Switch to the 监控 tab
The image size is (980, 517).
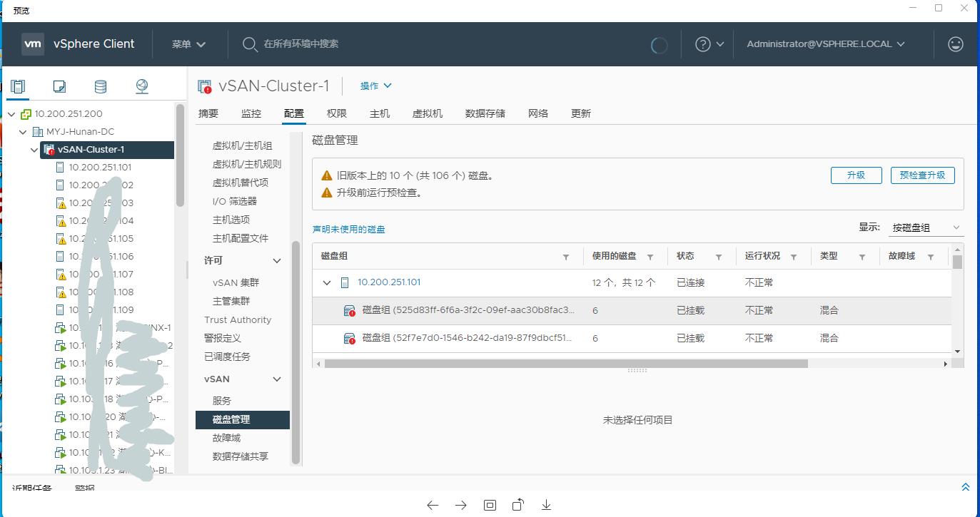tap(251, 113)
